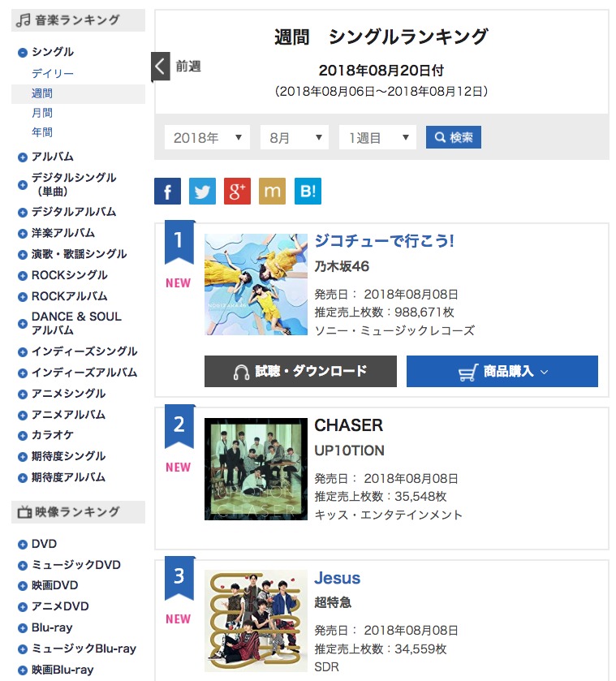Select the デイリー single ranking
This screenshot has width=616, height=681.
pyautogui.click(x=53, y=73)
